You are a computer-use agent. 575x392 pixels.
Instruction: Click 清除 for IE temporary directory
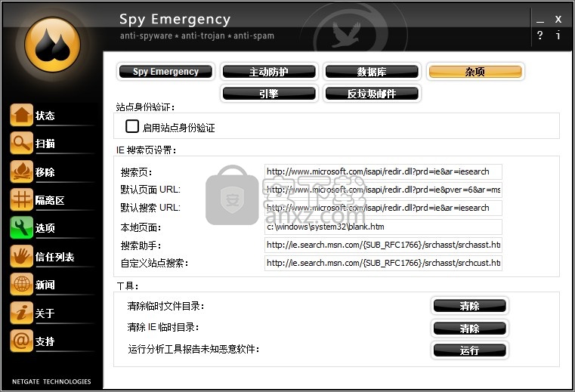point(469,329)
